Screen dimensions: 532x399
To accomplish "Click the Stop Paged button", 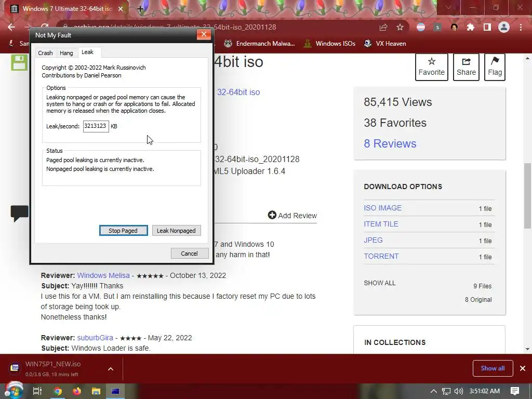I will coord(123,230).
